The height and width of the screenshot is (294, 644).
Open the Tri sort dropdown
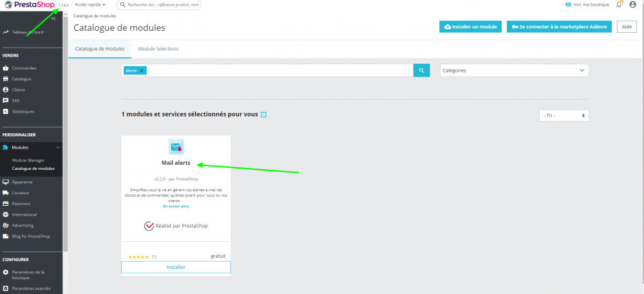[564, 116]
